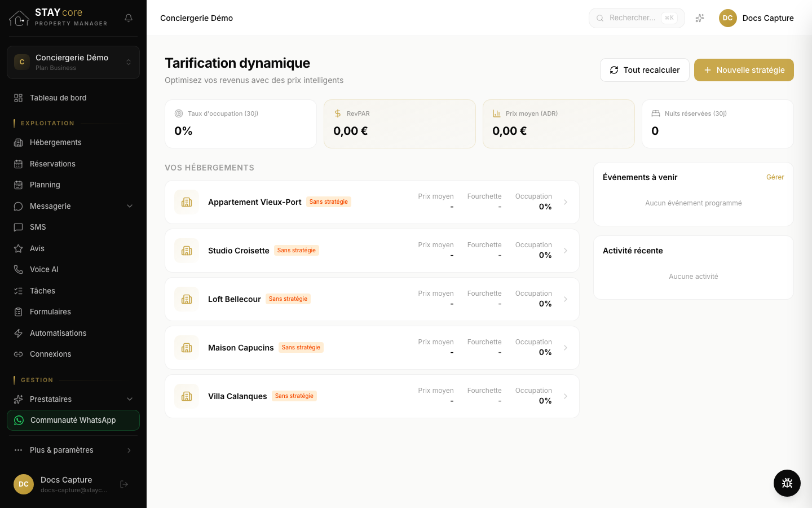The width and height of the screenshot is (812, 508).
Task: Click the Appartement Vieux-Port building icon
Action: [187, 202]
